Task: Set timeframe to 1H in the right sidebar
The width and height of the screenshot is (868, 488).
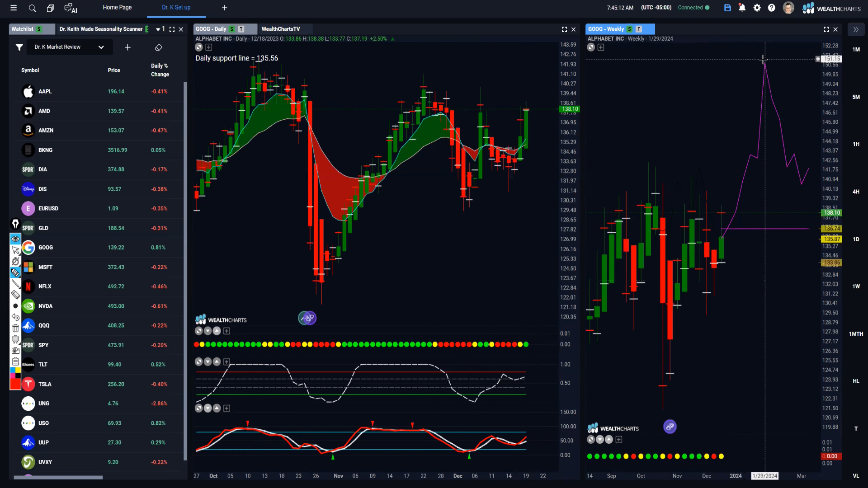Action: 856,144
